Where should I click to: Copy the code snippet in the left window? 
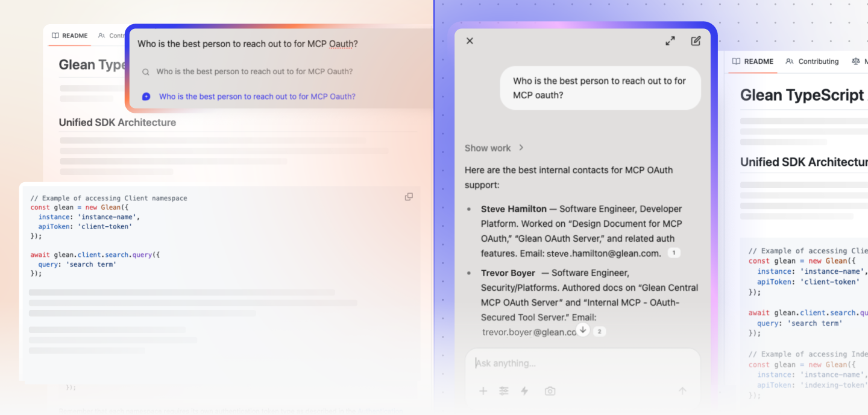tap(409, 197)
